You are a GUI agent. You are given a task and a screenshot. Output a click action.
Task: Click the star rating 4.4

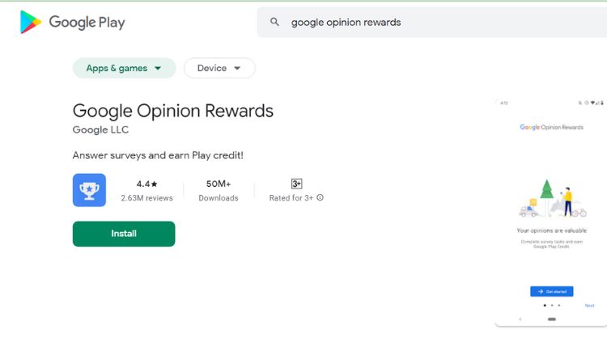[146, 184]
